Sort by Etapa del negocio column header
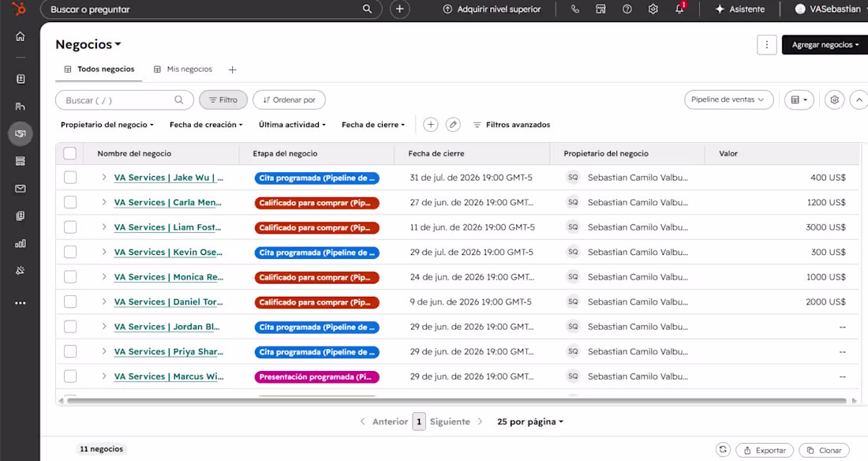 click(x=285, y=153)
